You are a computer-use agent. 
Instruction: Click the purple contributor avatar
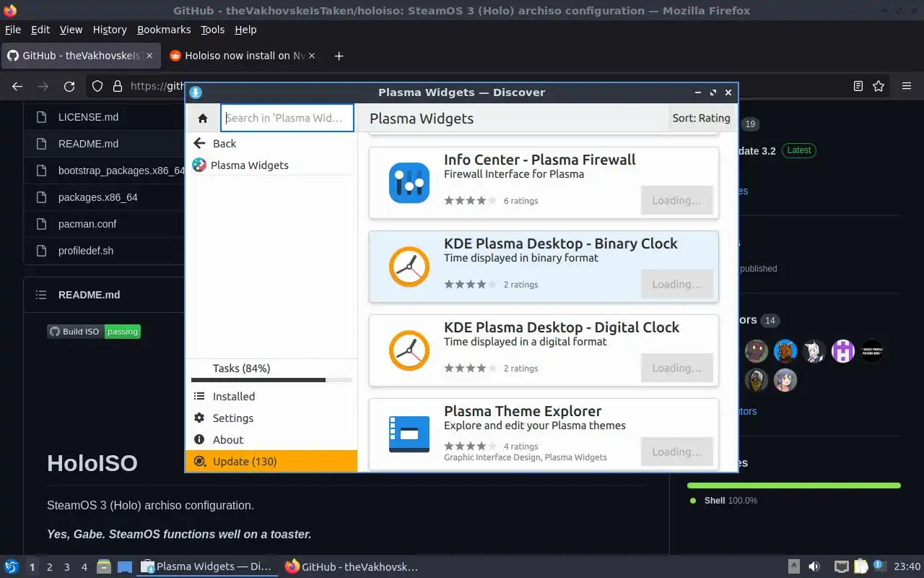click(843, 351)
